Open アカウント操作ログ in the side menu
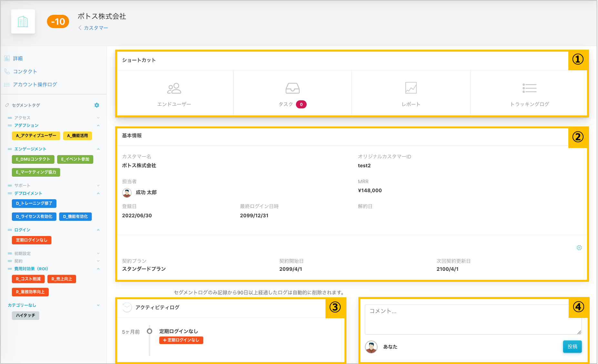 click(35, 84)
